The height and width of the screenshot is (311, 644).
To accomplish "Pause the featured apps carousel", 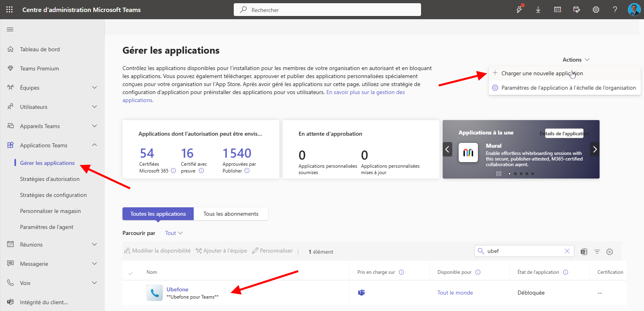I will click(499, 174).
